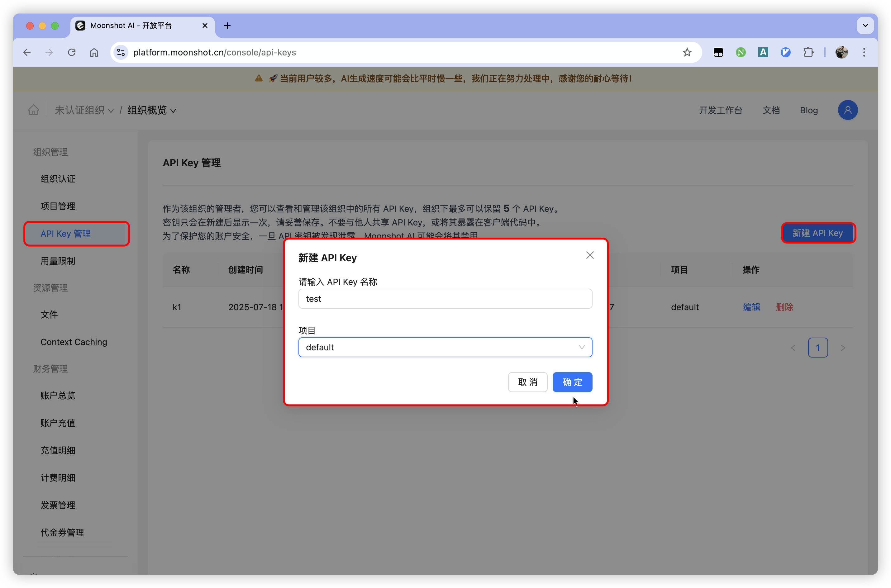Expand 组织概览 breadcrumb dropdown

151,110
